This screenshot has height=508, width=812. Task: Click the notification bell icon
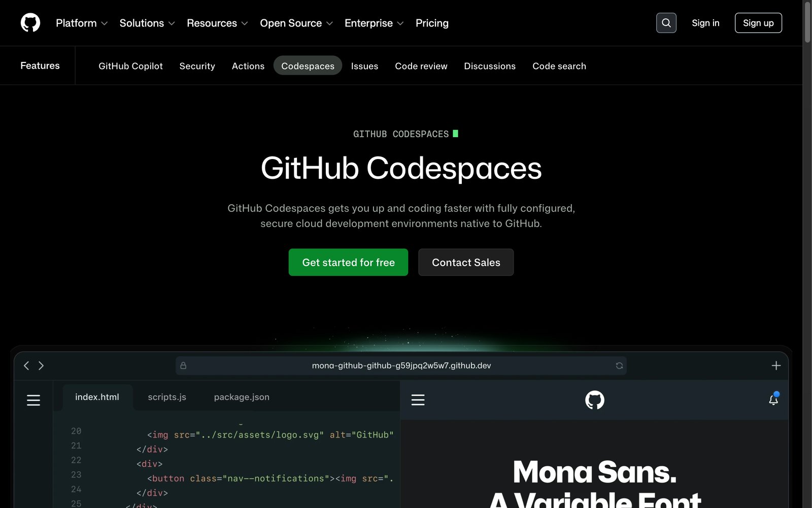(773, 399)
